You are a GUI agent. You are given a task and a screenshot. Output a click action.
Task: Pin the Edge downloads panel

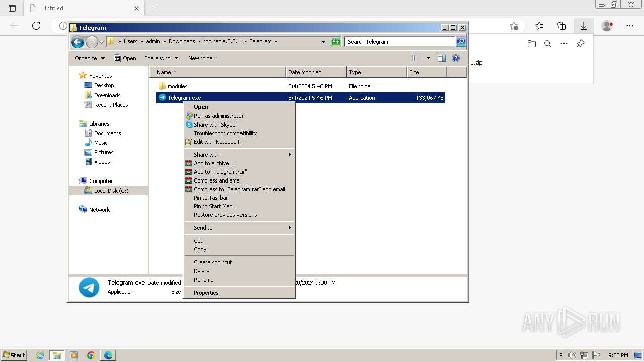pos(580,44)
